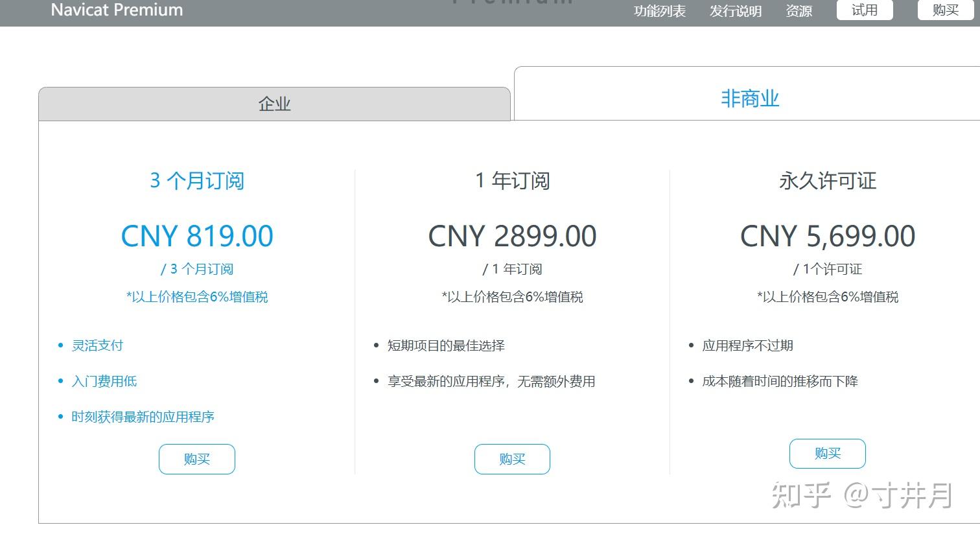Image resolution: width=980 pixels, height=536 pixels.
Task: Click 购买 under 3 个月订阅 plan
Action: tap(197, 459)
